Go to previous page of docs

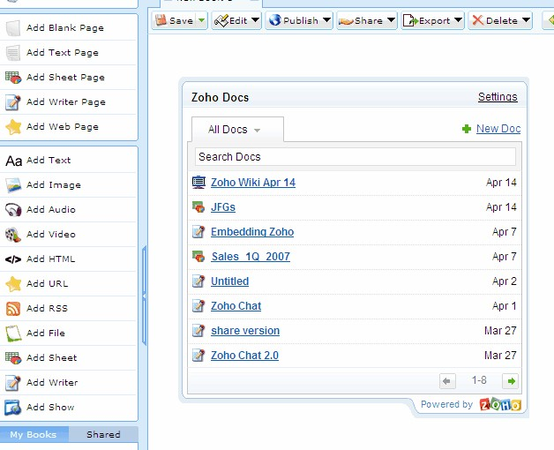pyautogui.click(x=447, y=381)
